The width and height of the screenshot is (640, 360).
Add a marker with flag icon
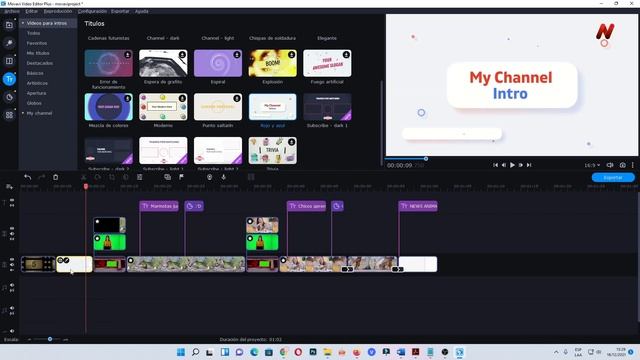click(181, 177)
